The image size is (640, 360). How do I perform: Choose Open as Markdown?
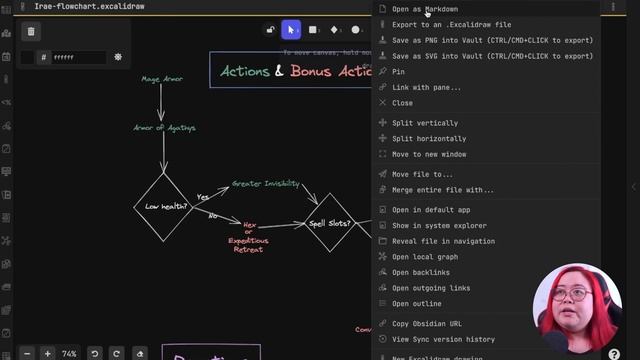[x=486, y=9]
